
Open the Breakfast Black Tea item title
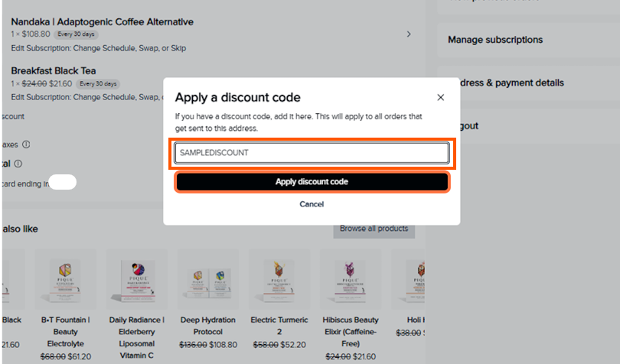tap(54, 71)
